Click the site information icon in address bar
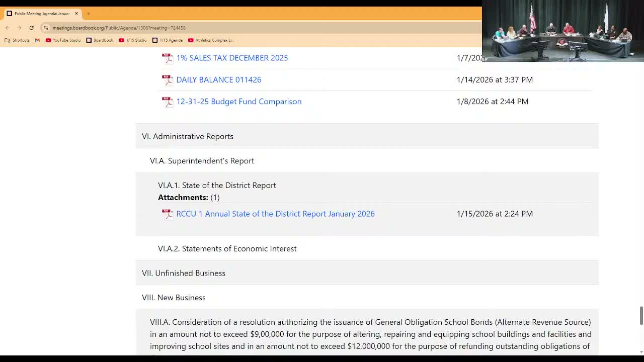This screenshot has width=644, height=362. [46, 28]
